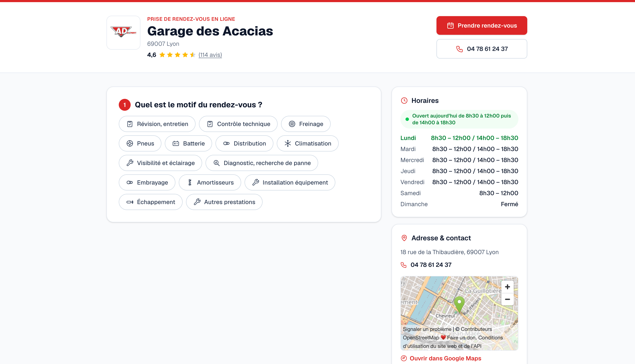Choose the Embrayage option

tap(147, 182)
